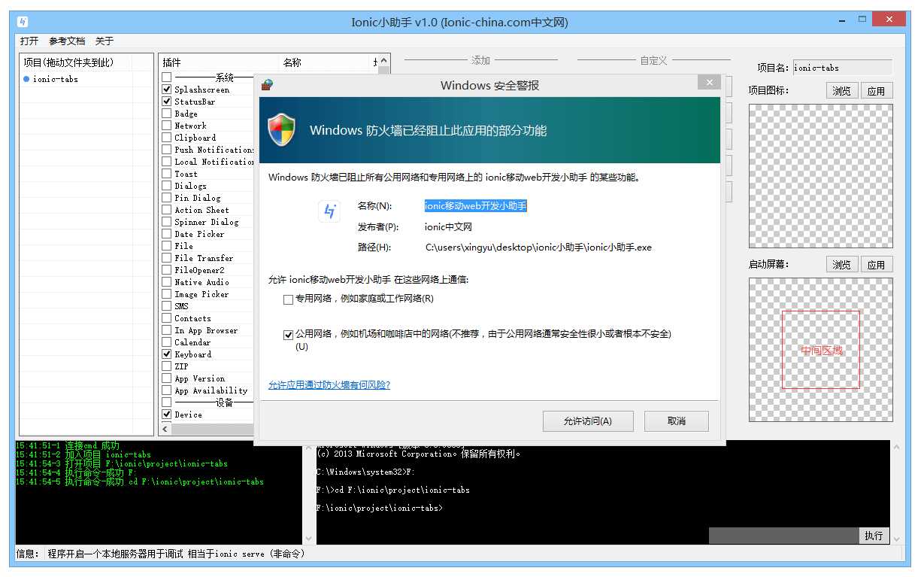Toggle the StatusBar plugin checkbox

(167, 102)
